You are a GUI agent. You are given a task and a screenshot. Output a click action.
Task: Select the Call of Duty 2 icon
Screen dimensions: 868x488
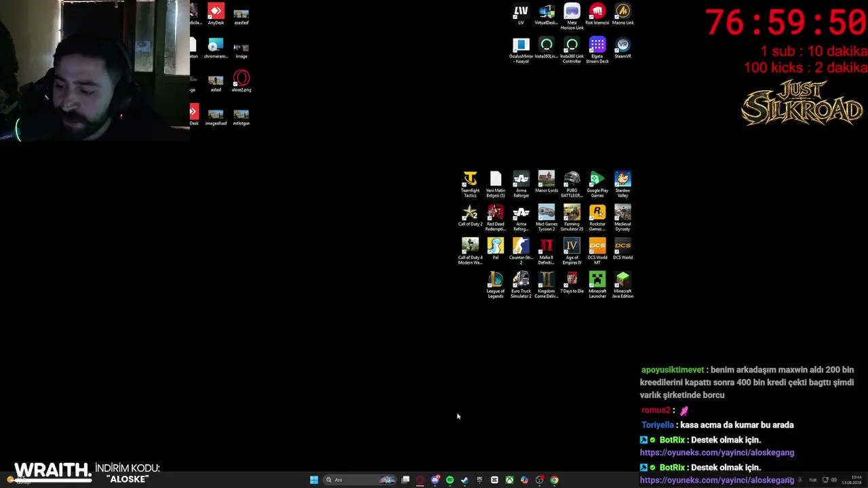[470, 216]
